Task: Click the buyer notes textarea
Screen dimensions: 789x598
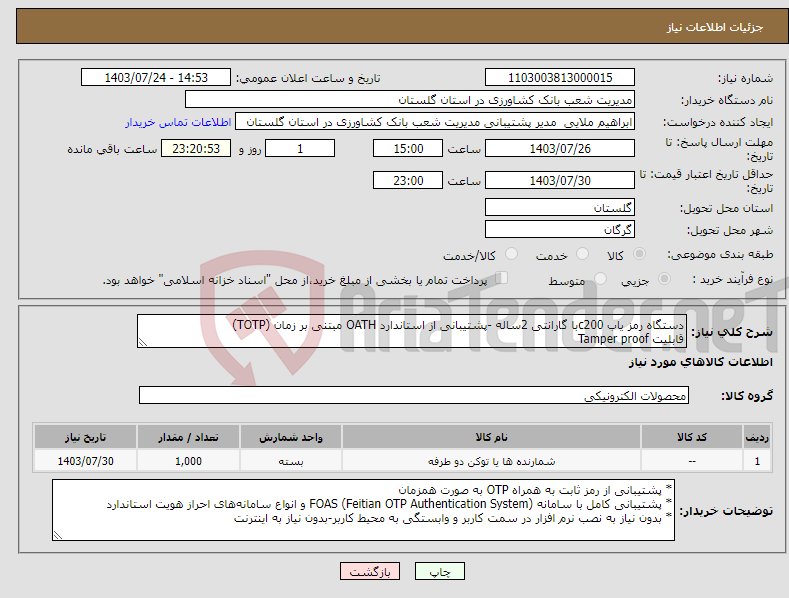Action: (363, 510)
